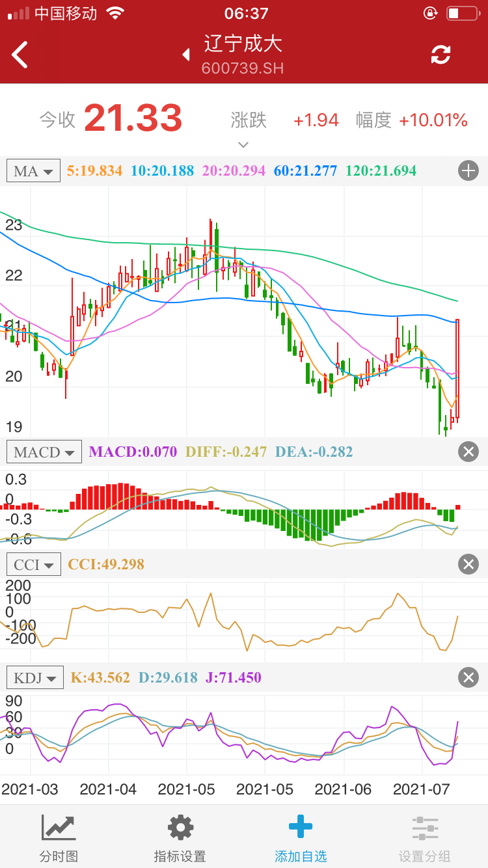The image size is (488, 868).
Task: Expand quote details with down chevron
Action: [243, 144]
